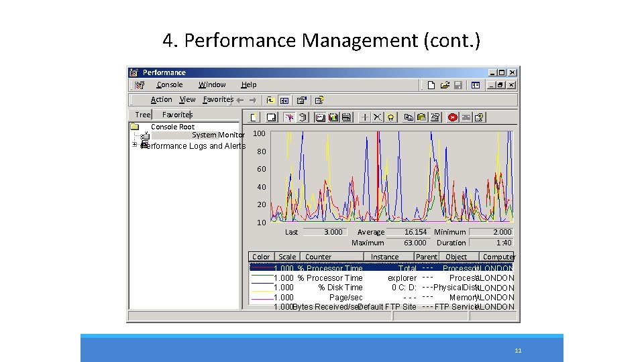Toggle the Highlight light bulb icon
Viewport: 644px width, 362px height.
click(390, 117)
